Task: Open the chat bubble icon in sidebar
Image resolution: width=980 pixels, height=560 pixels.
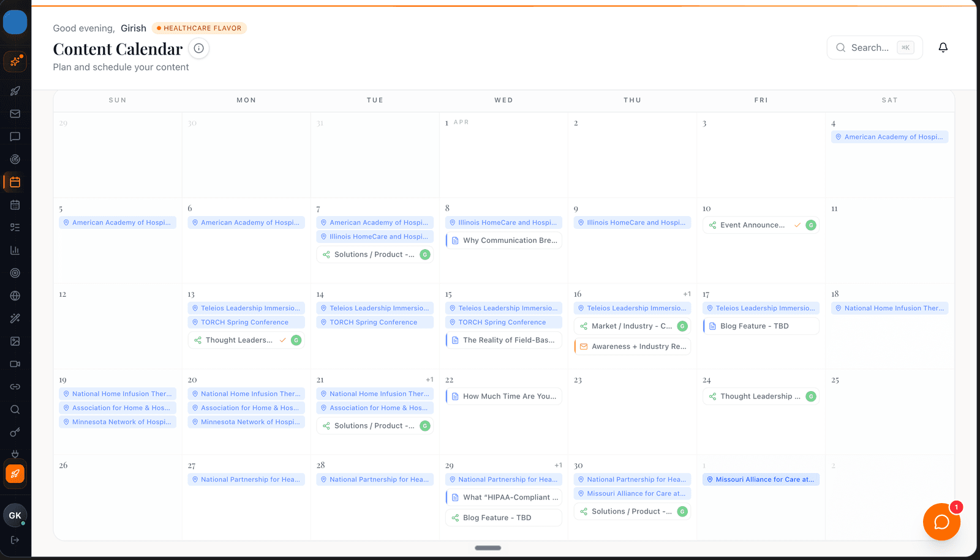Action: [15, 136]
